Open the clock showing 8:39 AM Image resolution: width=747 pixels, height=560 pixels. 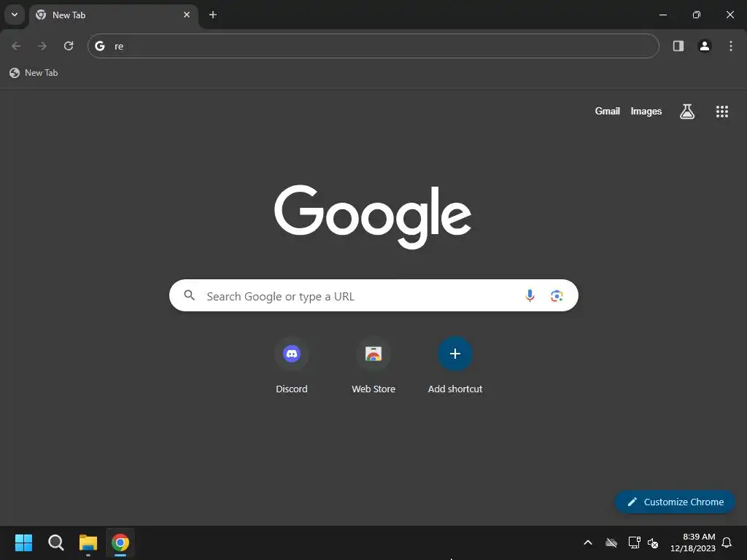693,542
